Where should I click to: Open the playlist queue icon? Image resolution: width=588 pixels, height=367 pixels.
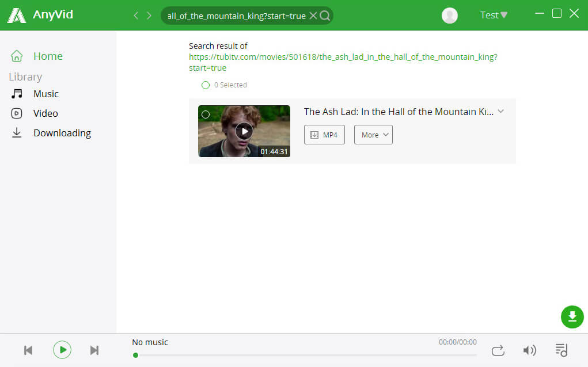(562, 350)
